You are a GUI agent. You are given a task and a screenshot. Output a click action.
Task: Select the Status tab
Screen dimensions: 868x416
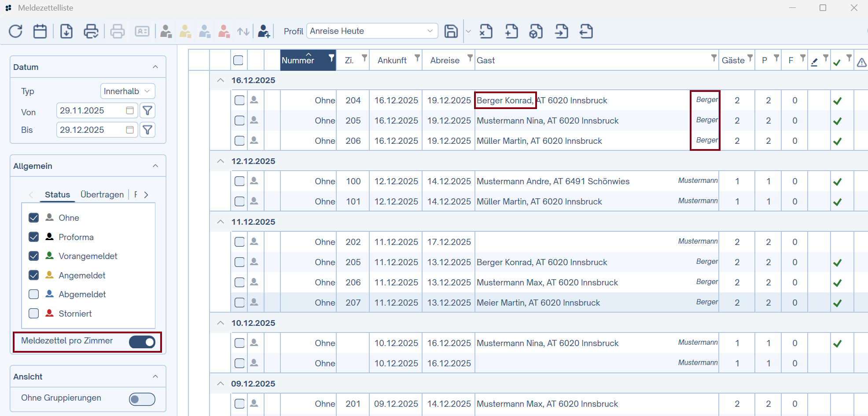pyautogui.click(x=57, y=194)
